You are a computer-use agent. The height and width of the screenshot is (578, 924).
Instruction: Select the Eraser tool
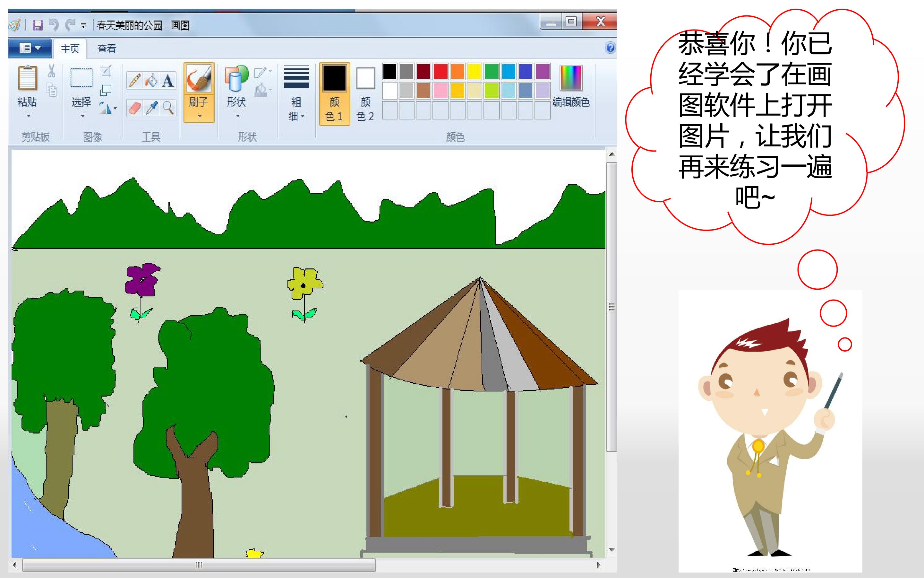tap(134, 108)
